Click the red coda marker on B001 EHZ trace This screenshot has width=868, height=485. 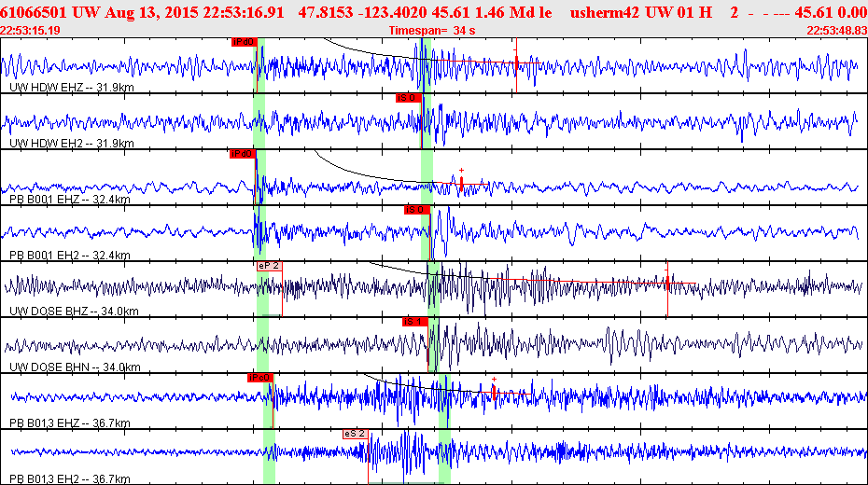(x=461, y=183)
